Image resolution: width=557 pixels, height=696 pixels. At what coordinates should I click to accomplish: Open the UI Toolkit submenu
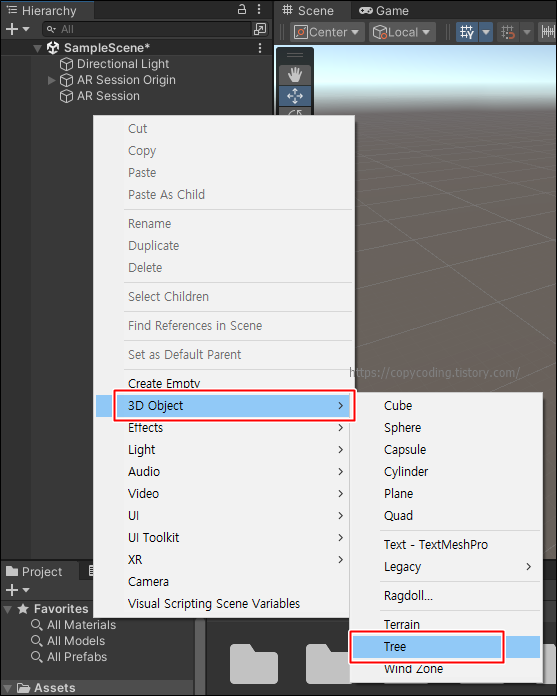click(x=225, y=538)
